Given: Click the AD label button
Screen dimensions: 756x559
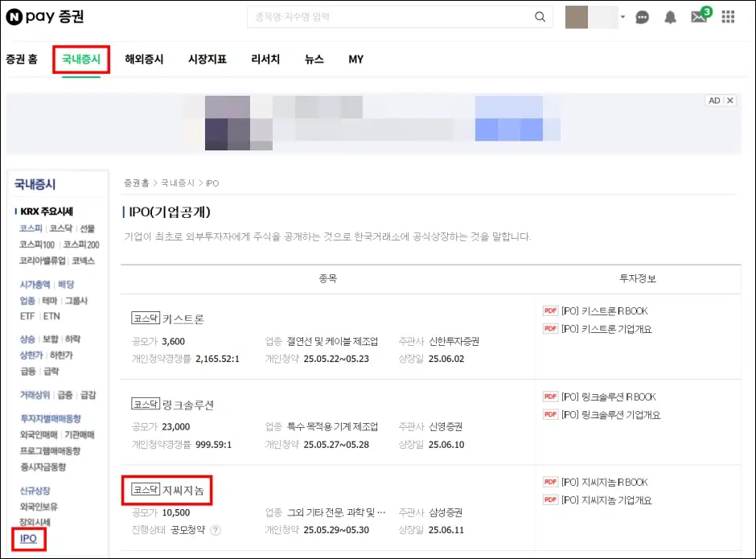Looking at the screenshot, I should pyautogui.click(x=714, y=101).
